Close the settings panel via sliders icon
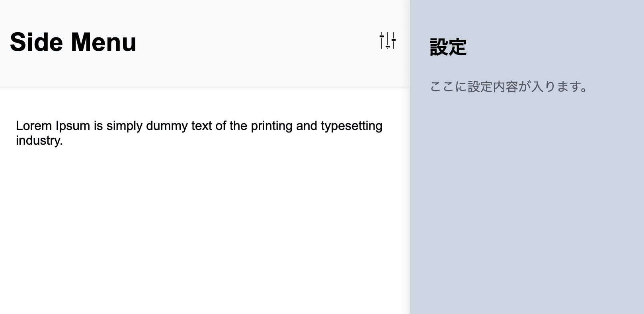The height and width of the screenshot is (314, 644). tap(387, 41)
